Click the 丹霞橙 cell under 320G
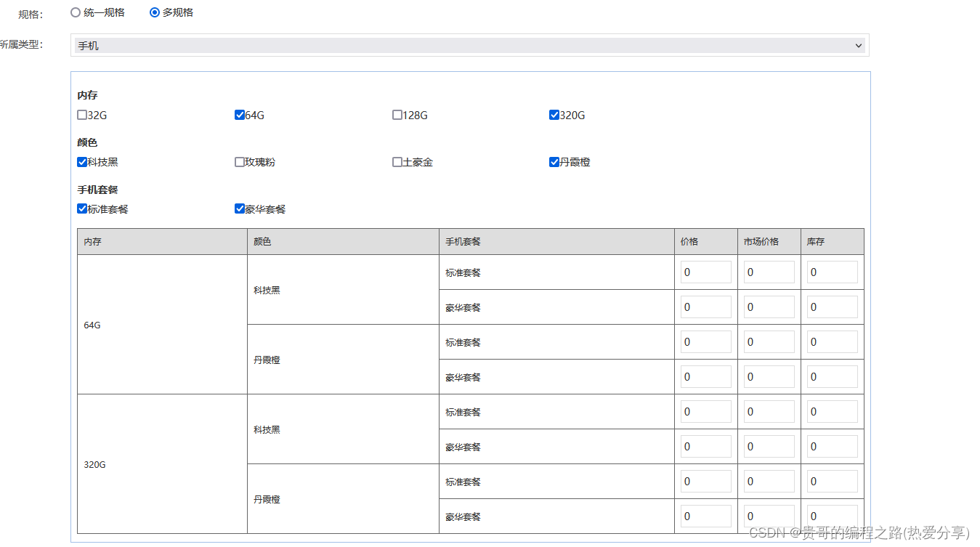Screen dimensions: 980x547 pos(343,499)
